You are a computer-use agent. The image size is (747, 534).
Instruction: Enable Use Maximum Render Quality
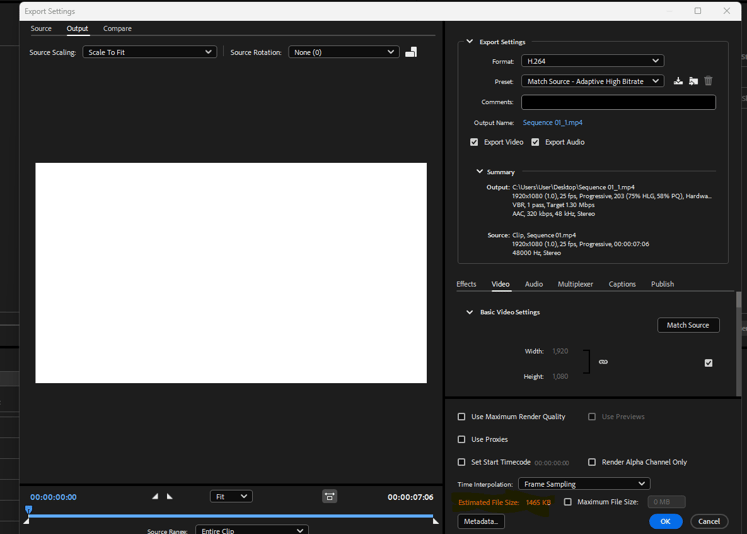pyautogui.click(x=461, y=416)
